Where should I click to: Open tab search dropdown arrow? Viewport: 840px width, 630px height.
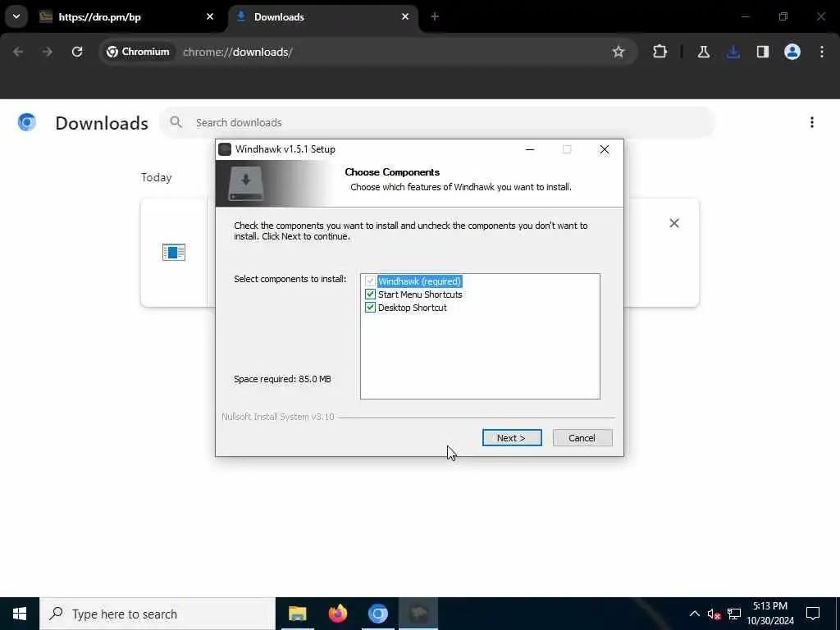pyautogui.click(x=16, y=16)
